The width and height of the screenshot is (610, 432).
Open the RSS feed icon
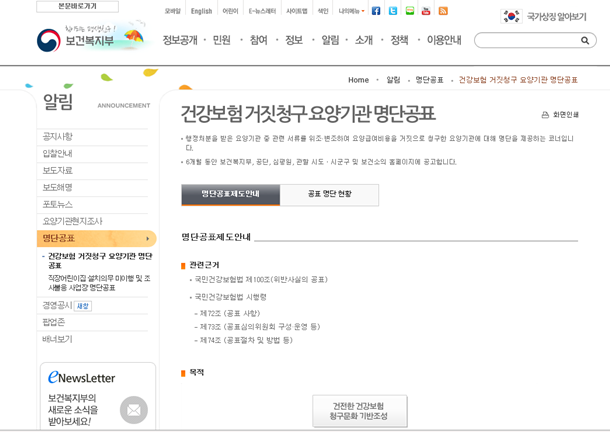[443, 11]
